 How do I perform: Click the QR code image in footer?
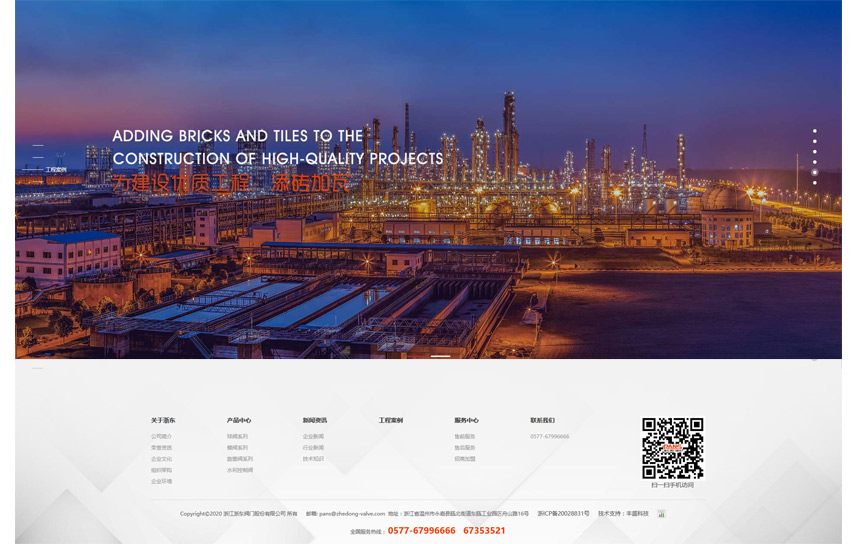pyautogui.click(x=672, y=448)
